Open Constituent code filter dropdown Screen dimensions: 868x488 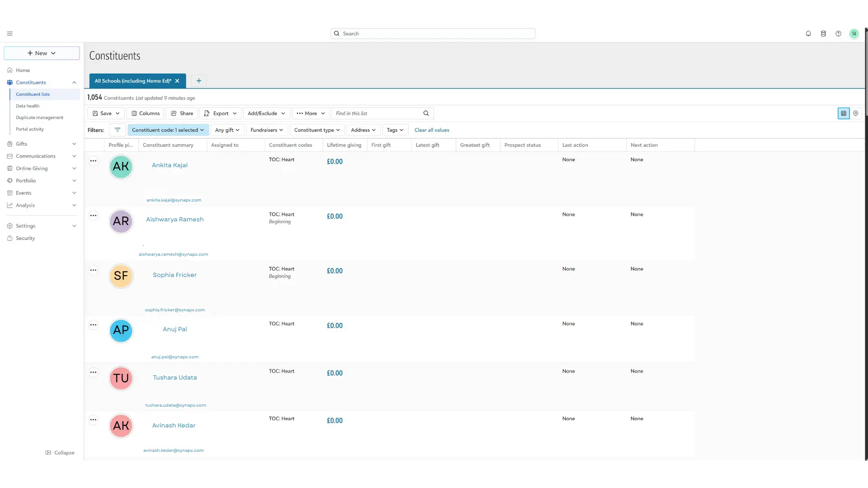pyautogui.click(x=168, y=130)
